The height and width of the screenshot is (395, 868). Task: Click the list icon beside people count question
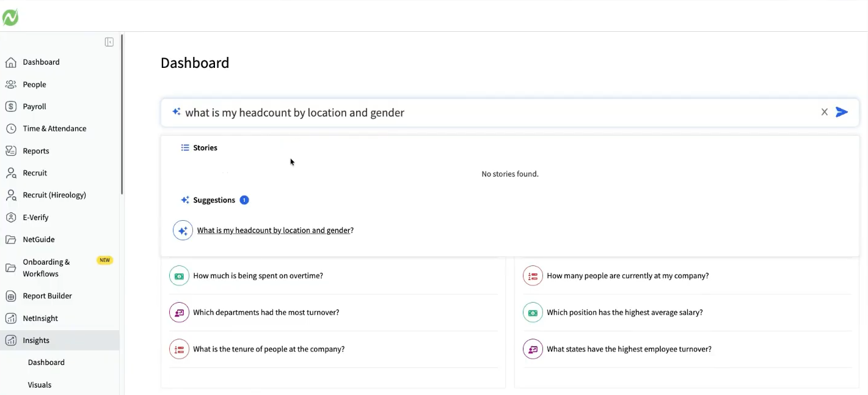pos(533,276)
